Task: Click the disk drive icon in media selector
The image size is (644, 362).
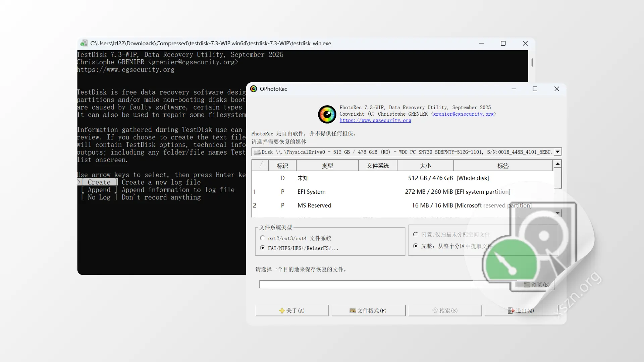Action: tap(257, 152)
